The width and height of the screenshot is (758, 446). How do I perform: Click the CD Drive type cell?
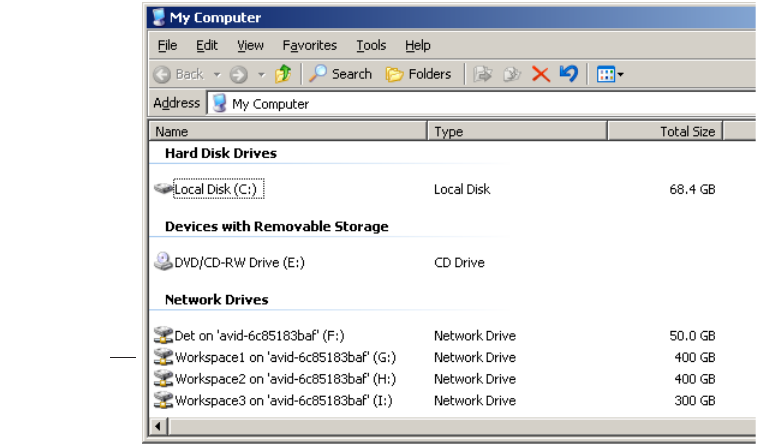(459, 263)
